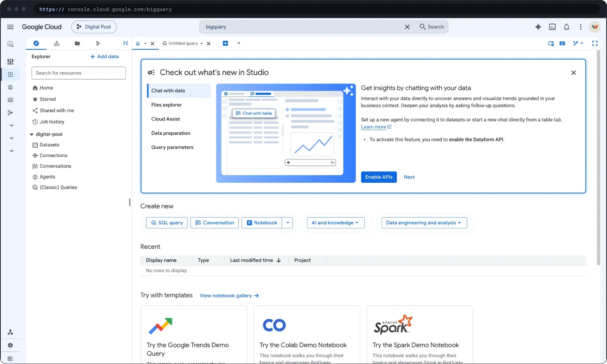Select the Chat with data item
Image resolution: width=607 pixels, height=364 pixels.
[179, 91]
